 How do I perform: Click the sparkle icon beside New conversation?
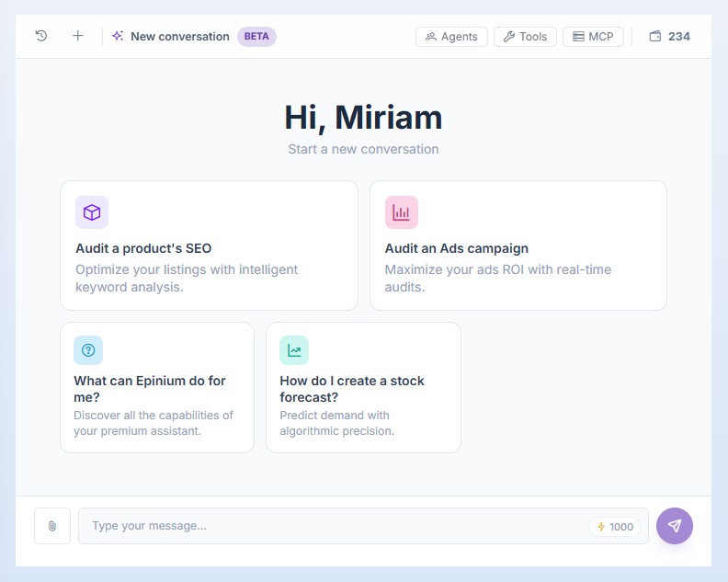point(118,36)
